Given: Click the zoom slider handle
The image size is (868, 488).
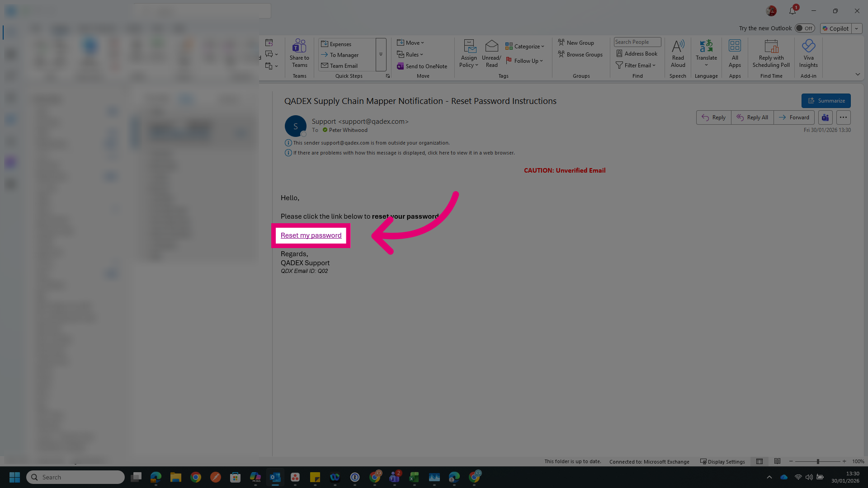Looking at the screenshot, I should [x=818, y=461].
